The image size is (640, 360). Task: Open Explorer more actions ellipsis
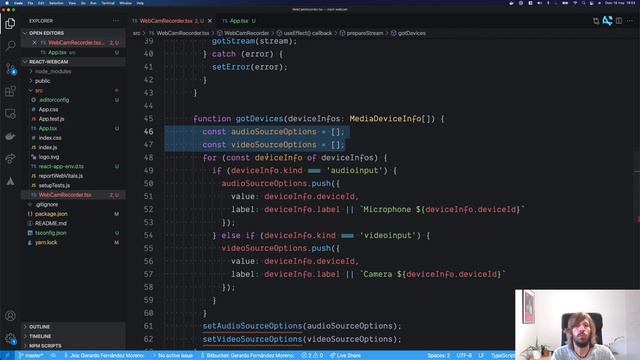coord(116,21)
